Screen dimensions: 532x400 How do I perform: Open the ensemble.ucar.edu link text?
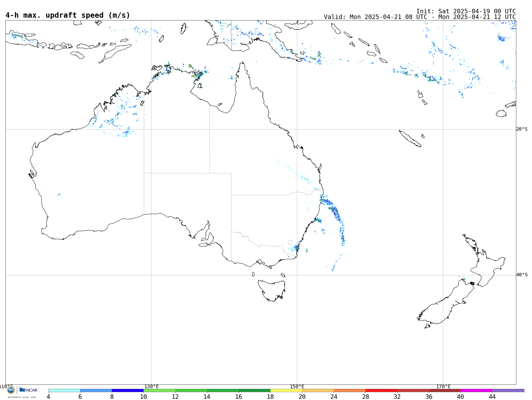point(22,397)
